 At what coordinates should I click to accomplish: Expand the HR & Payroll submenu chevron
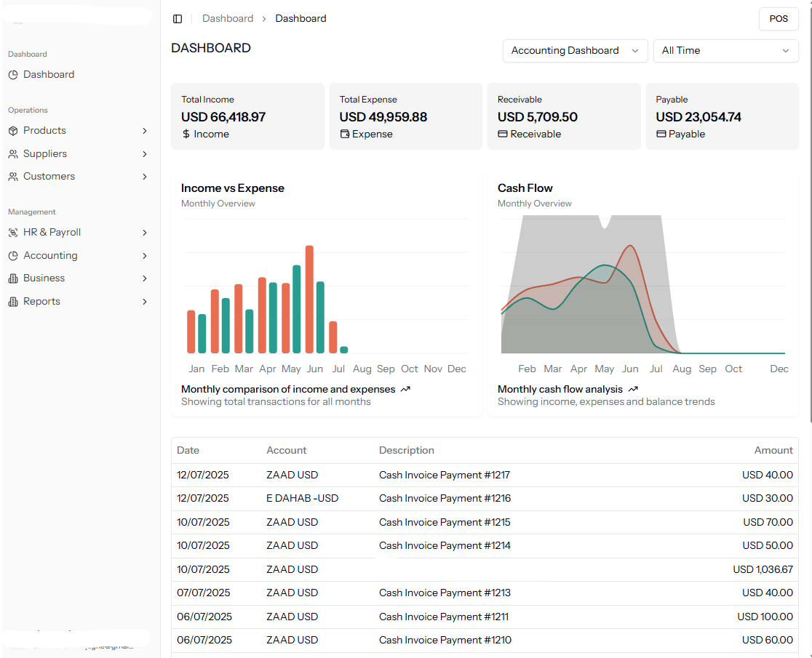coord(145,233)
